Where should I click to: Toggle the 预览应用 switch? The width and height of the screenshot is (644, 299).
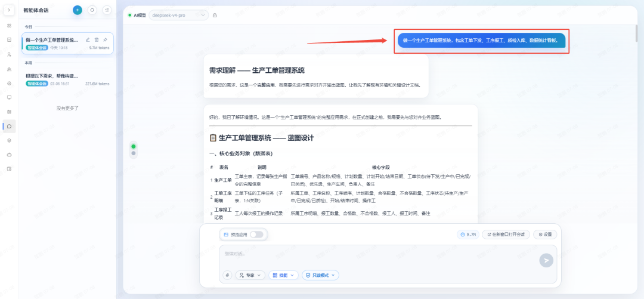tap(256, 235)
